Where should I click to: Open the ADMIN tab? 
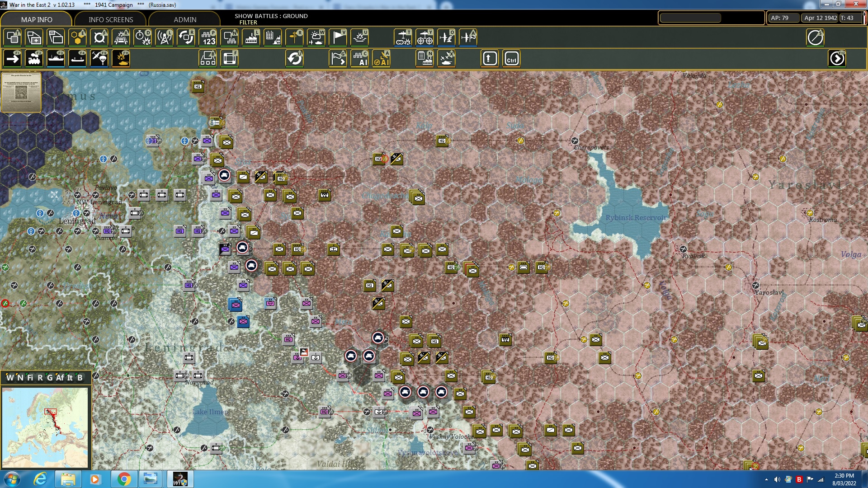click(x=185, y=19)
